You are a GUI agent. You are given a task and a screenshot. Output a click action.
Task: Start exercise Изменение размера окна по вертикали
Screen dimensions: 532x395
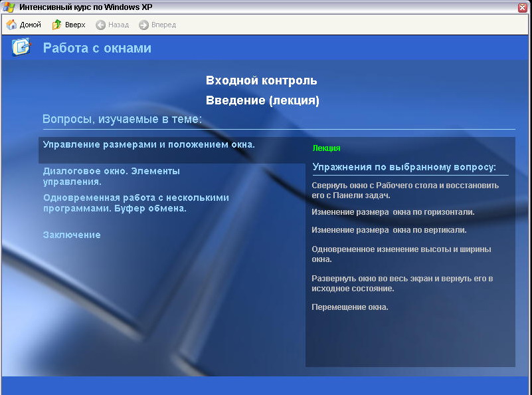389,230
